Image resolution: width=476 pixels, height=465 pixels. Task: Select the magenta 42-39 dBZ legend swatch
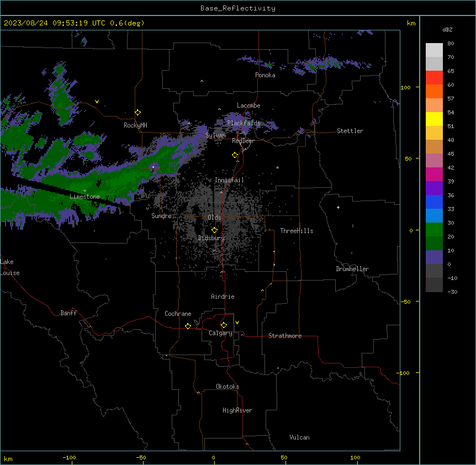(x=434, y=174)
